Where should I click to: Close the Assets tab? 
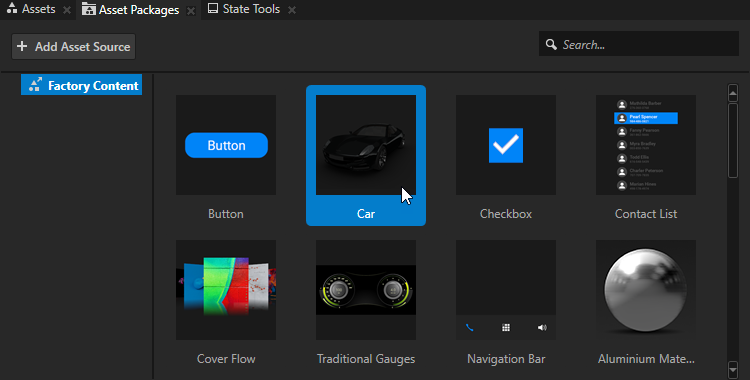[67, 10]
